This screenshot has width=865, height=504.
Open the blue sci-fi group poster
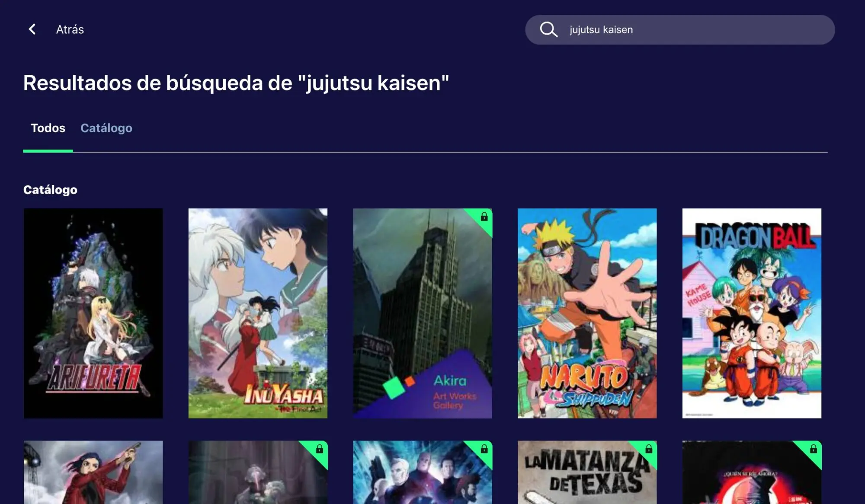423,472
